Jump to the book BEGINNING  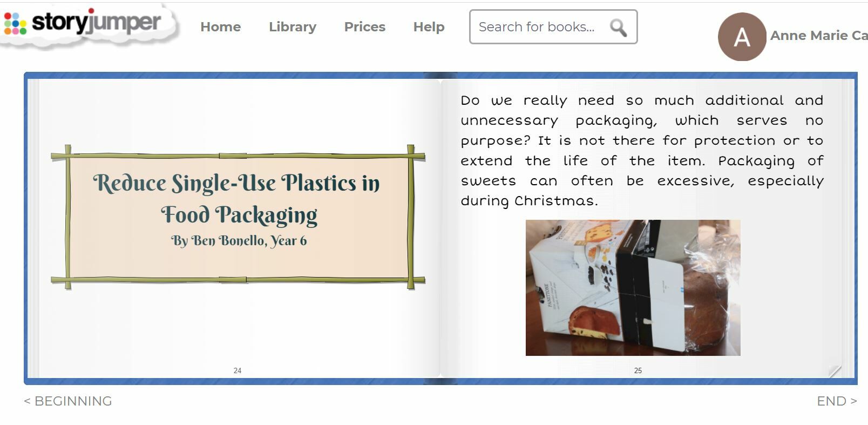pos(68,401)
